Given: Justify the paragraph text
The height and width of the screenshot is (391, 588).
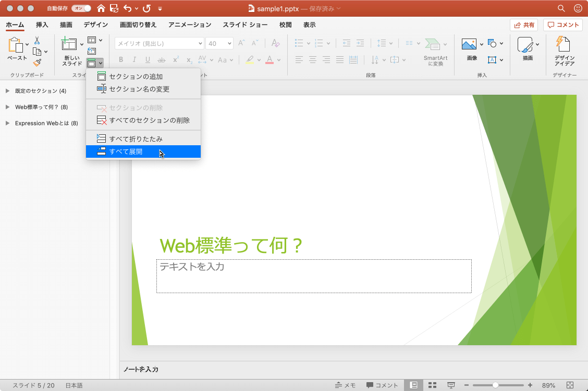Looking at the screenshot, I should point(340,59).
